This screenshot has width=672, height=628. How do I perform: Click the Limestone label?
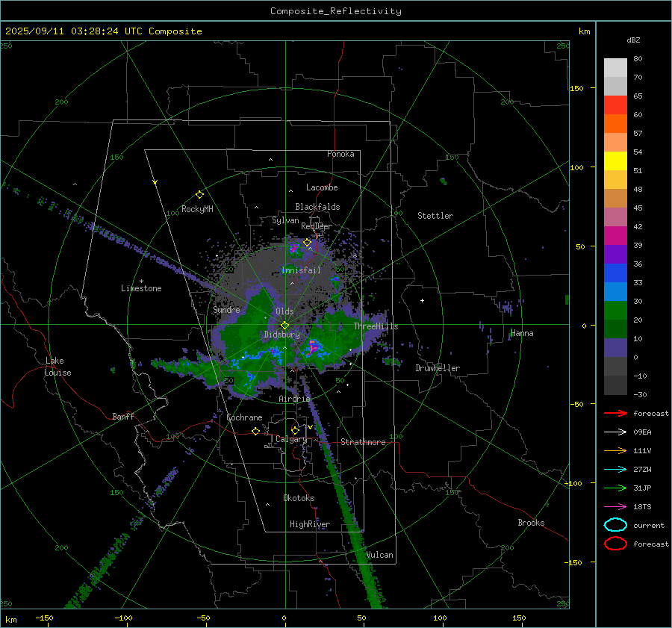pyautogui.click(x=141, y=288)
